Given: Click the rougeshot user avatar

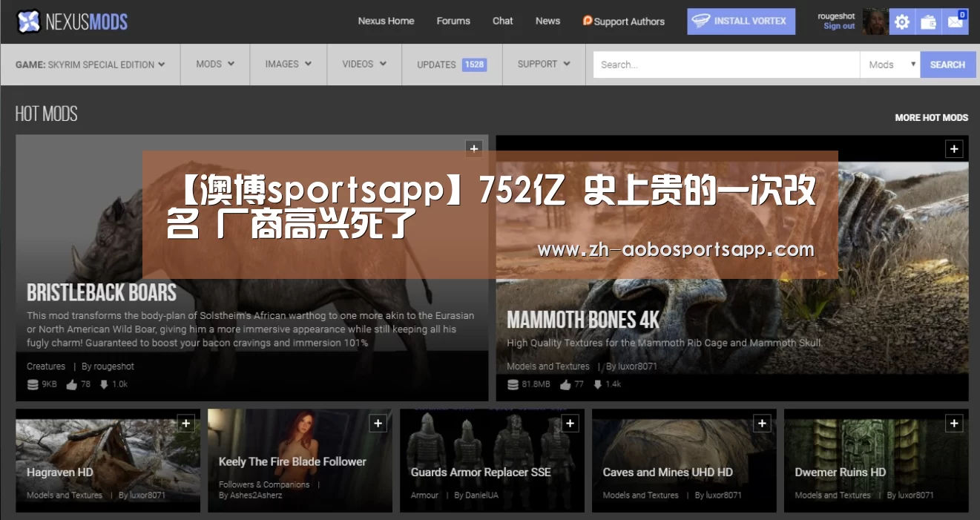Looking at the screenshot, I should (x=875, y=22).
